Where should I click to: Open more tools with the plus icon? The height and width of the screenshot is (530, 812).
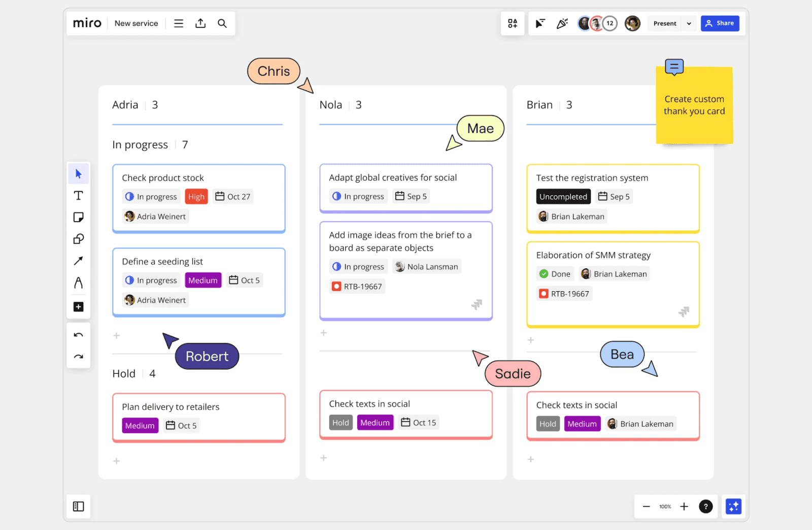[x=79, y=306]
